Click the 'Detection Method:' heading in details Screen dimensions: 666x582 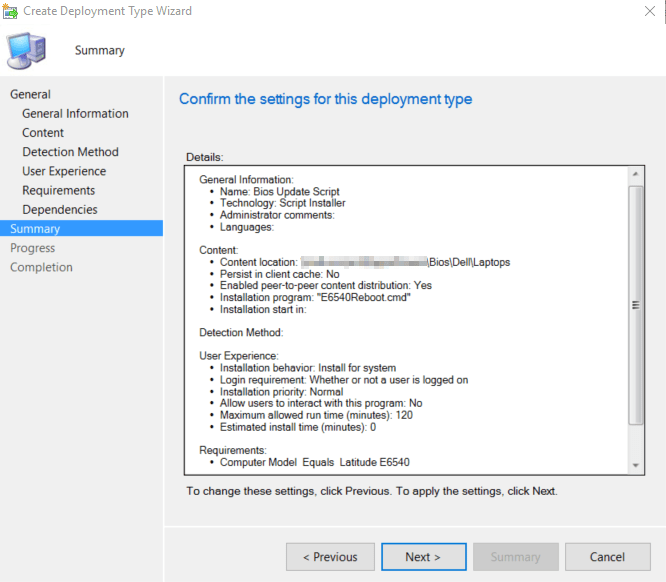click(241, 332)
